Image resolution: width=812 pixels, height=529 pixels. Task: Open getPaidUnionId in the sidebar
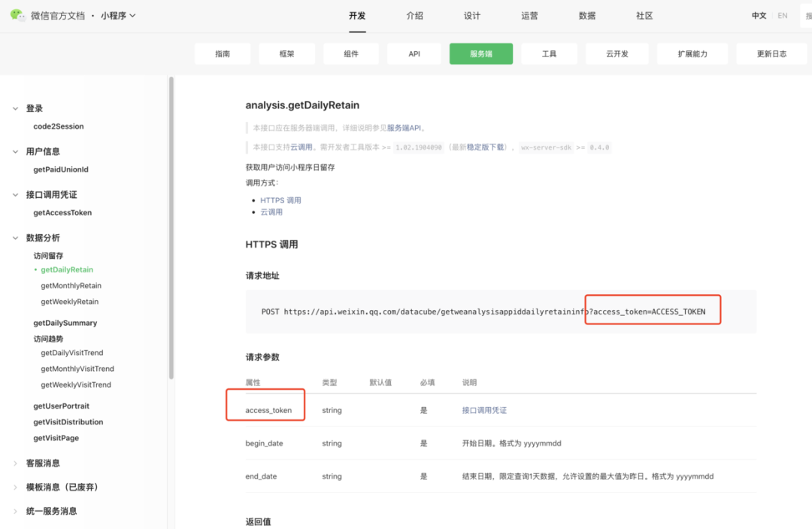tap(61, 169)
